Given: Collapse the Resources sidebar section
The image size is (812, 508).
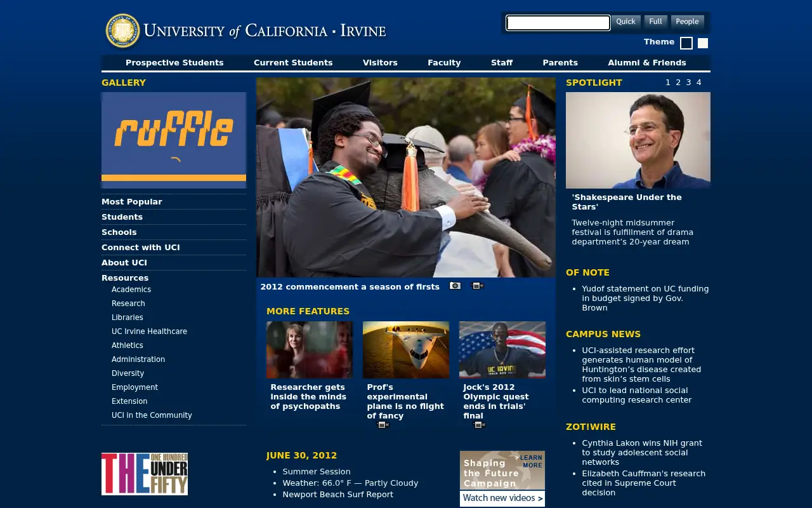Looking at the screenshot, I should (x=125, y=278).
